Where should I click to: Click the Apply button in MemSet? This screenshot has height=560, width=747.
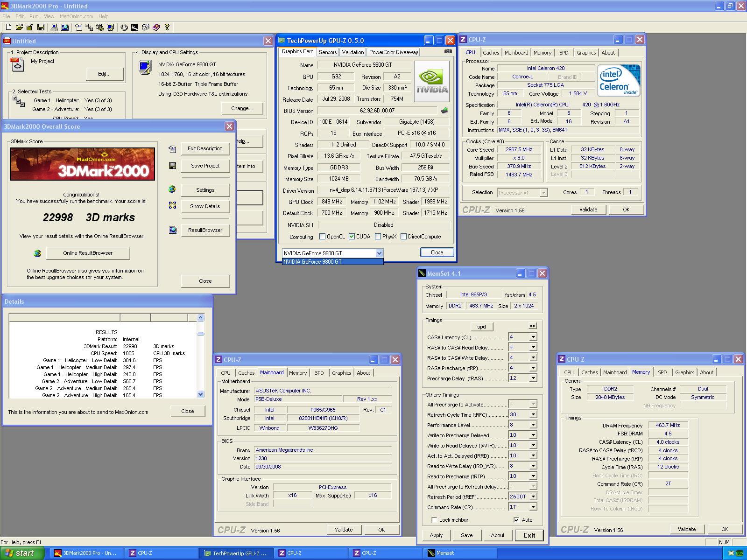click(x=436, y=535)
